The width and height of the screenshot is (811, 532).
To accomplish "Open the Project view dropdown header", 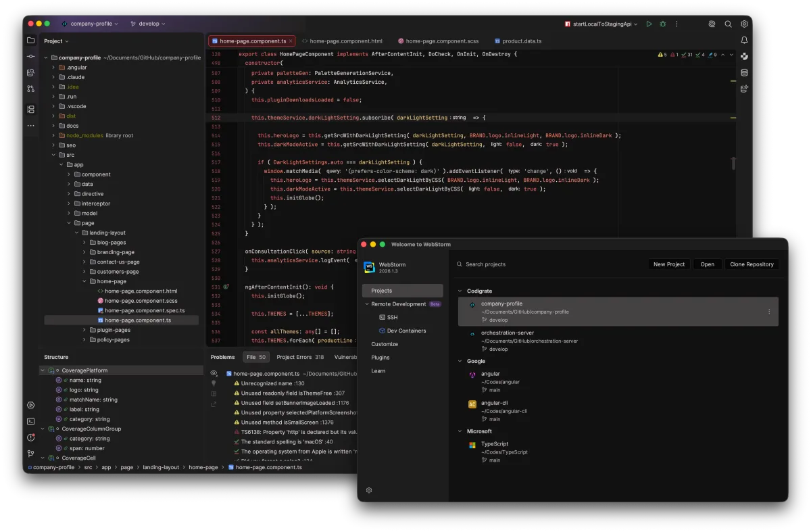I will tap(56, 41).
